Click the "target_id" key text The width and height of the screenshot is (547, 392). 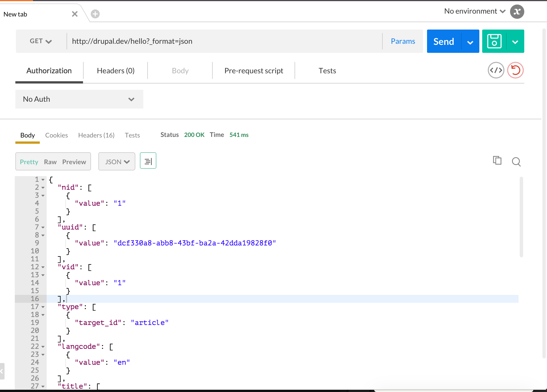(x=98, y=323)
